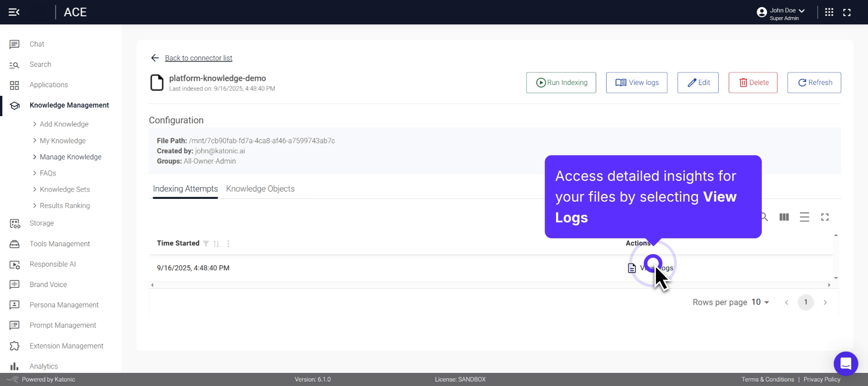The width and height of the screenshot is (868, 386).
Task: Click the table scroll up arrow
Action: click(836, 235)
